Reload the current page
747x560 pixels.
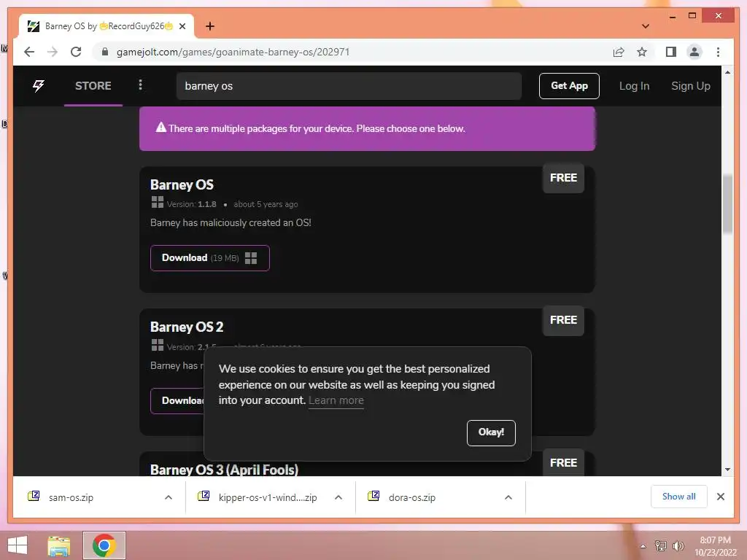pyautogui.click(x=76, y=52)
